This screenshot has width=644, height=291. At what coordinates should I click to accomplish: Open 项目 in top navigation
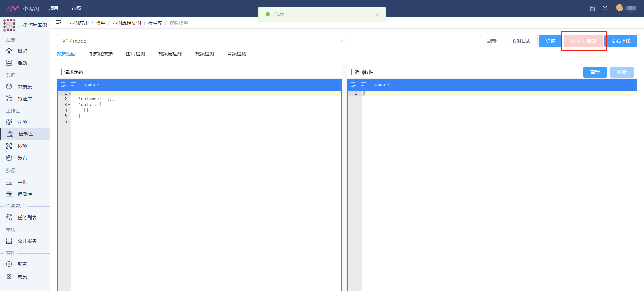[x=54, y=8]
